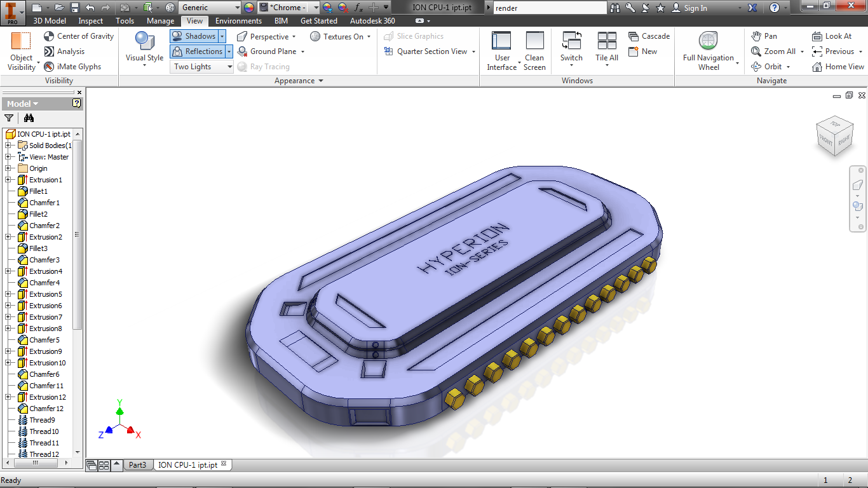Open the Inventor application menu button
The image size is (868, 488).
[x=12, y=11]
